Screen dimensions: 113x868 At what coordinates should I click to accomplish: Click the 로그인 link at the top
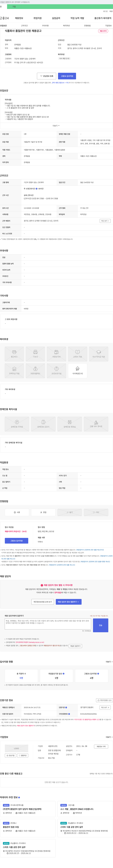coord(106,11)
